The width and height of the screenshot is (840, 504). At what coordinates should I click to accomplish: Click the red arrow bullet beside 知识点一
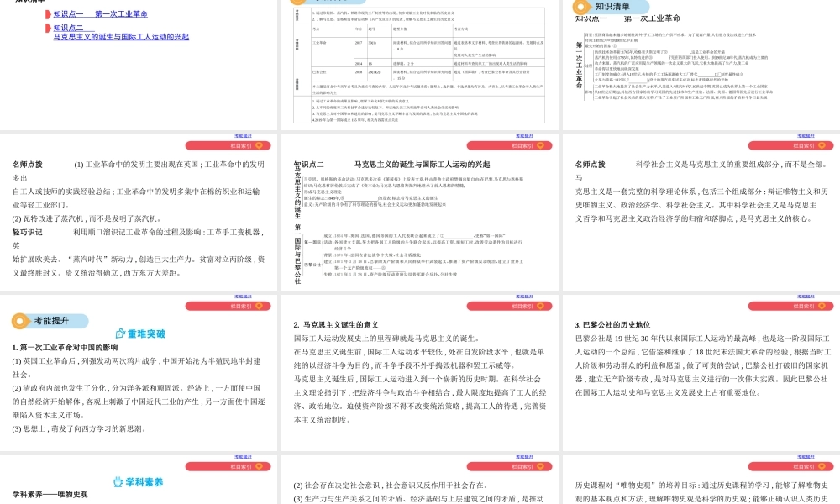(x=48, y=14)
